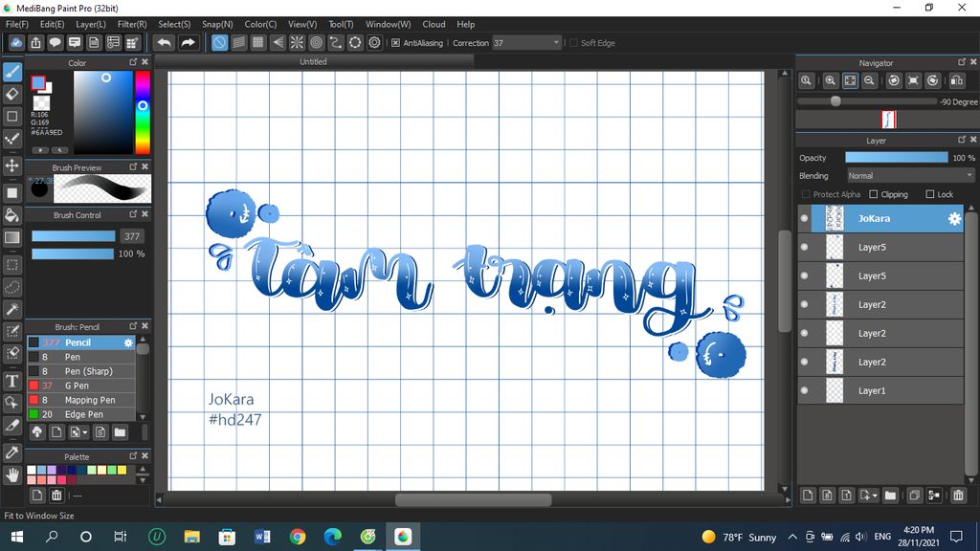
Task: Open the Cloud menu
Action: 434,24
